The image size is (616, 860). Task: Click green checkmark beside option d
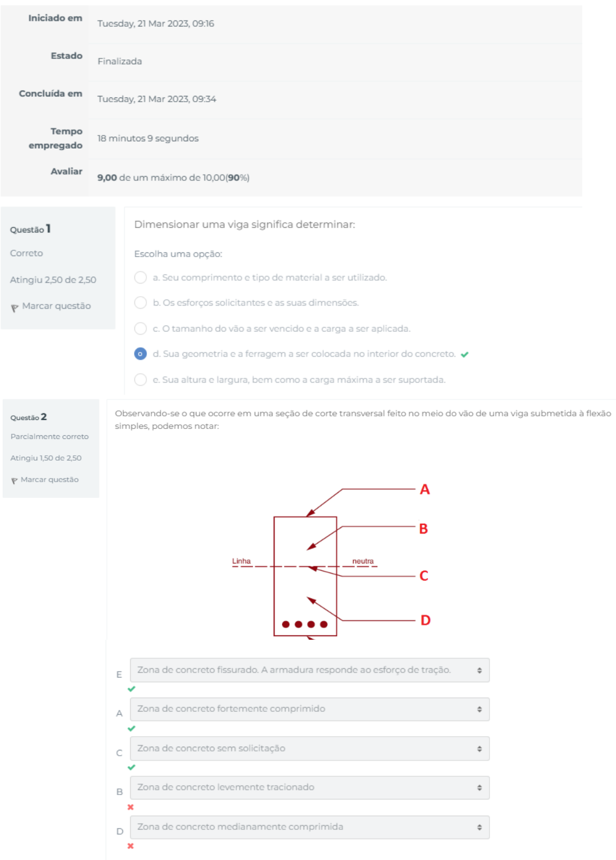[464, 355]
